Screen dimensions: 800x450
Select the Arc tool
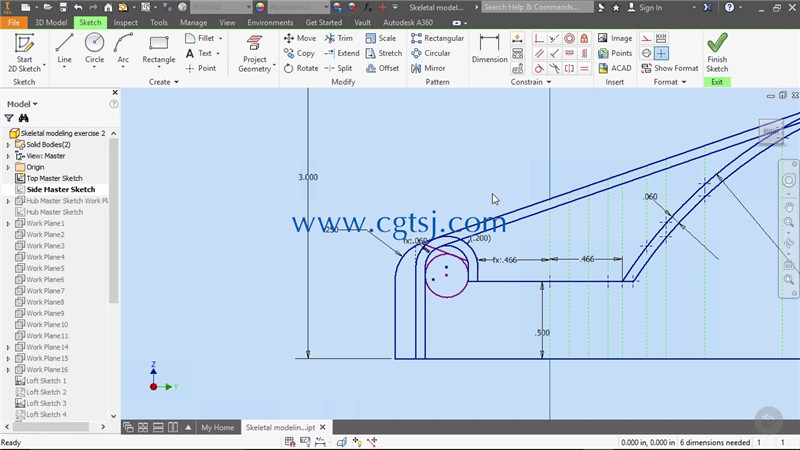(123, 49)
